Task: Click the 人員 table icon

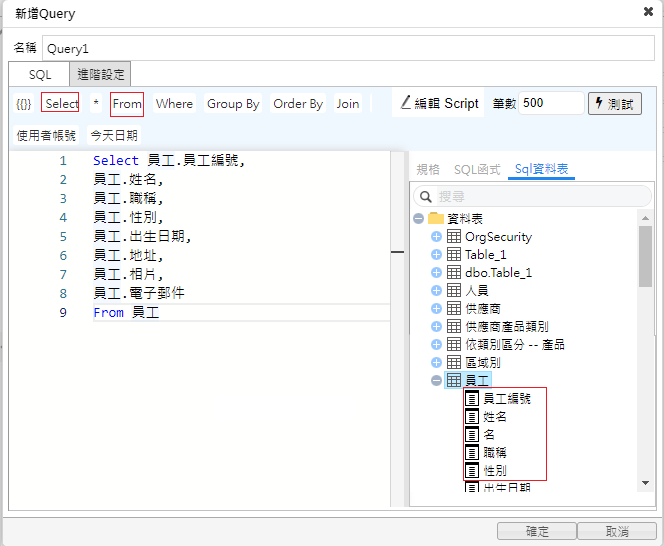Action: coord(454,291)
